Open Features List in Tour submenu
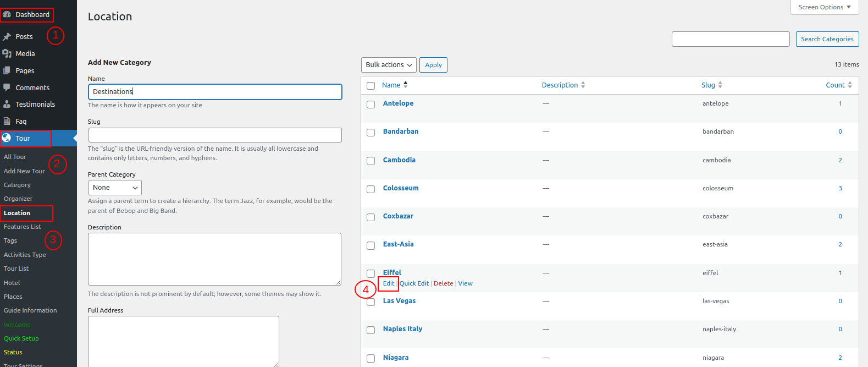 23,227
